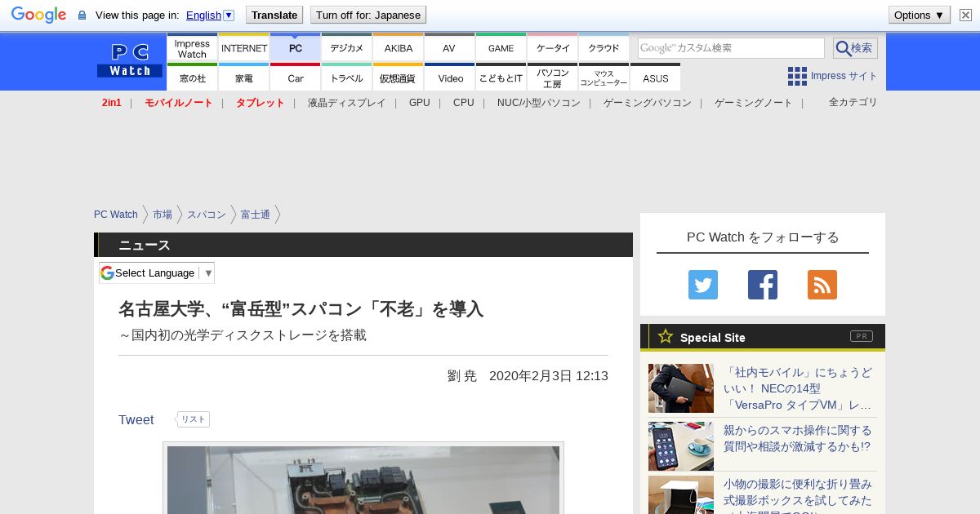This screenshot has height=514, width=980.
Task: Select the PC tab
Action: pyautogui.click(x=296, y=48)
